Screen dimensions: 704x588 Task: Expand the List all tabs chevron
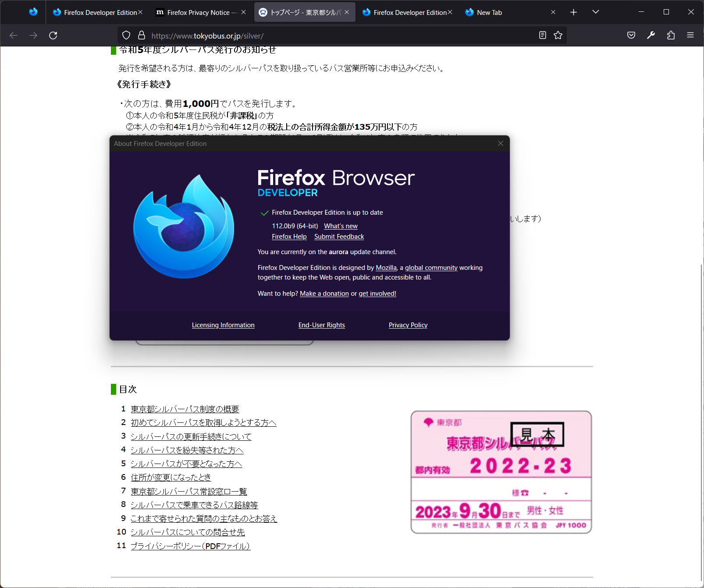click(595, 12)
